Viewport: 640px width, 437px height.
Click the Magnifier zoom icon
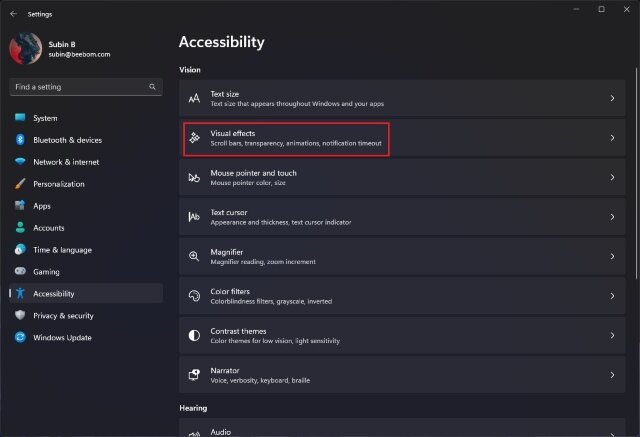pyautogui.click(x=194, y=256)
